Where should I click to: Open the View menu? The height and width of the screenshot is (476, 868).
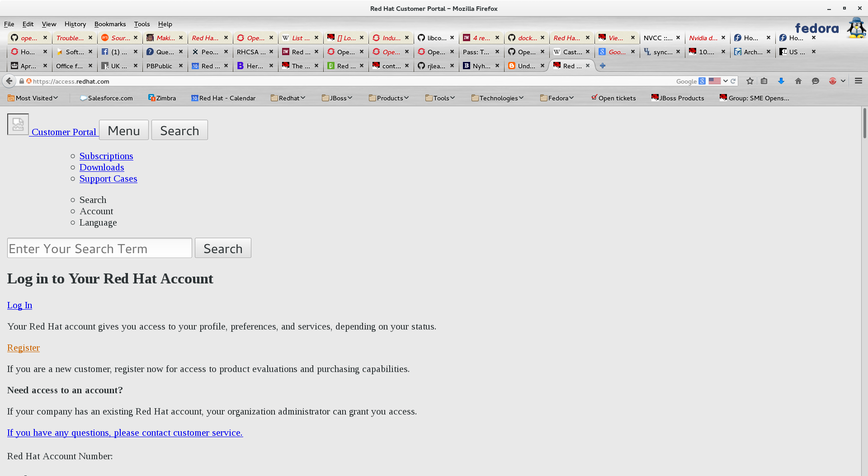click(49, 24)
